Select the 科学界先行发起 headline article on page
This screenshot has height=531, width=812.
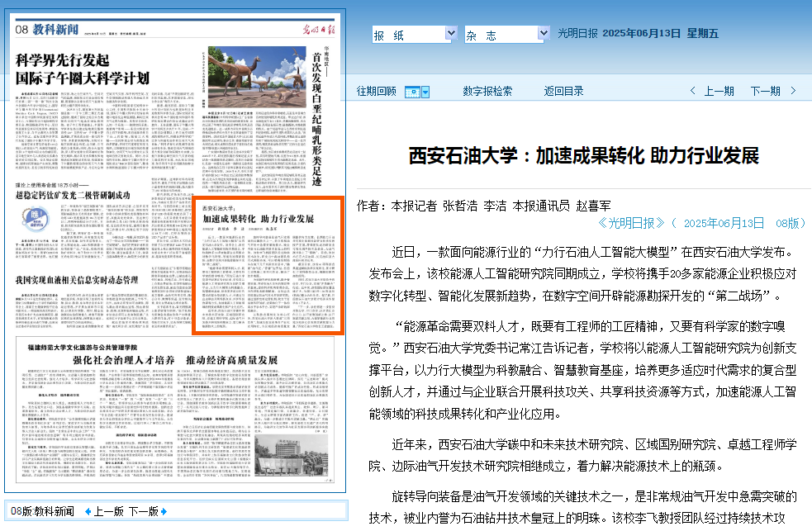click(x=83, y=69)
